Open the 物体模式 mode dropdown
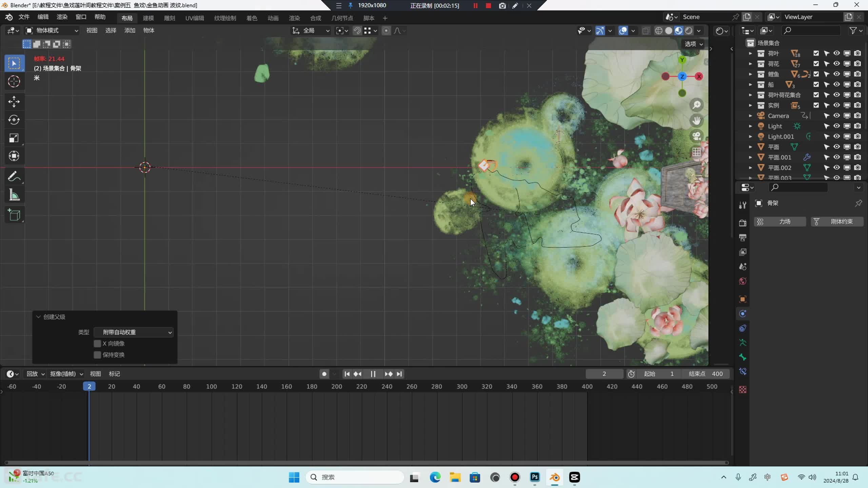 tap(52, 31)
